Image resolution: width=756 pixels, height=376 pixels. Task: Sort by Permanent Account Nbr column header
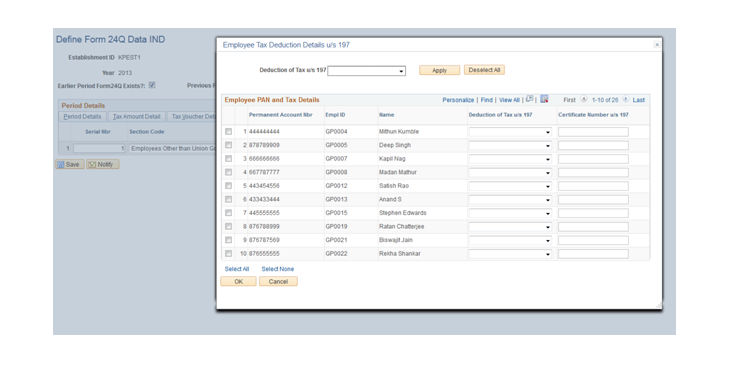coord(281,115)
